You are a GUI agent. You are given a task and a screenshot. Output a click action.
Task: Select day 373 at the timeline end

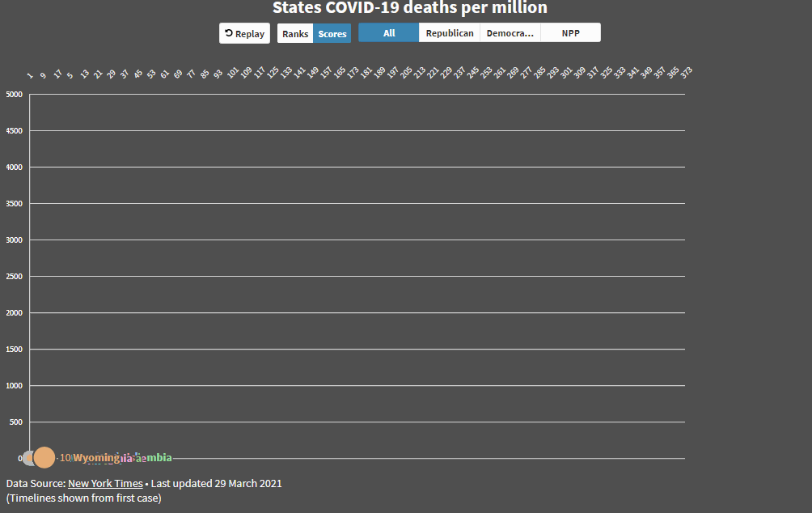click(x=686, y=74)
